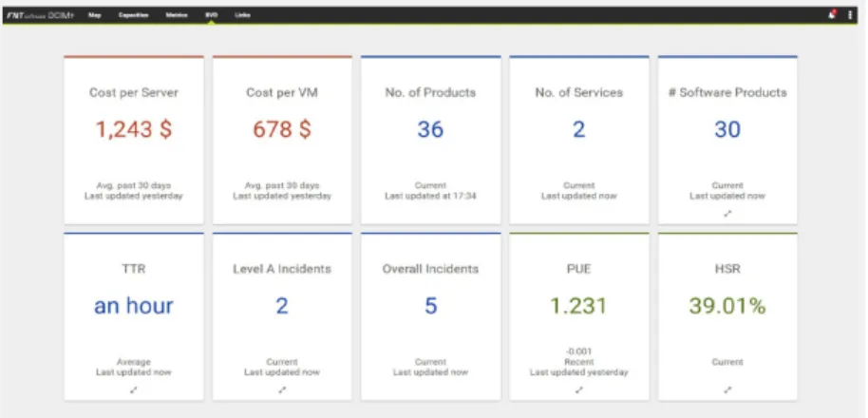Switch to the Capacities tab
868x418 pixels.
coord(133,15)
